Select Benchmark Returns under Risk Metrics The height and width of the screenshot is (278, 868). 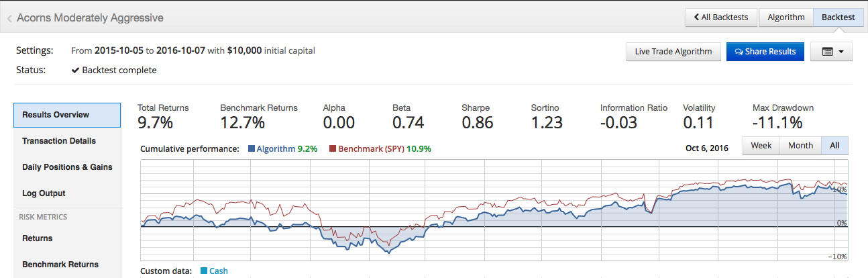pyautogui.click(x=60, y=265)
